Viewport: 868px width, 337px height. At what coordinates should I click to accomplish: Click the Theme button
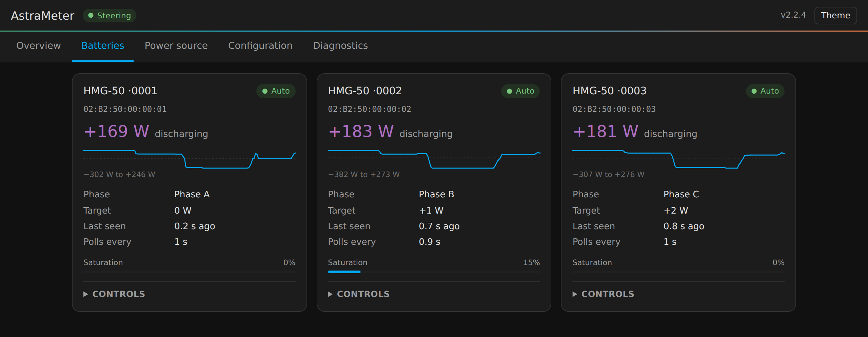tap(835, 16)
